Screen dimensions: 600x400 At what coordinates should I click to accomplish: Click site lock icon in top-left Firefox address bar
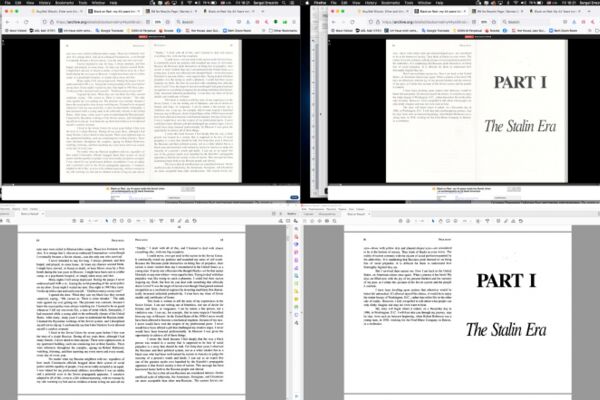point(52,22)
